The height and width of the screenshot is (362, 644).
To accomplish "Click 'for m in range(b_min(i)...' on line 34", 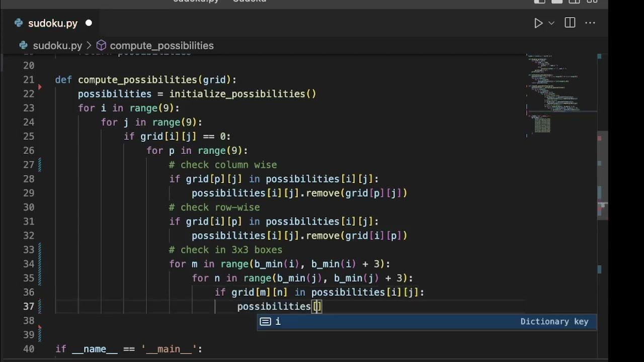I will click(280, 264).
